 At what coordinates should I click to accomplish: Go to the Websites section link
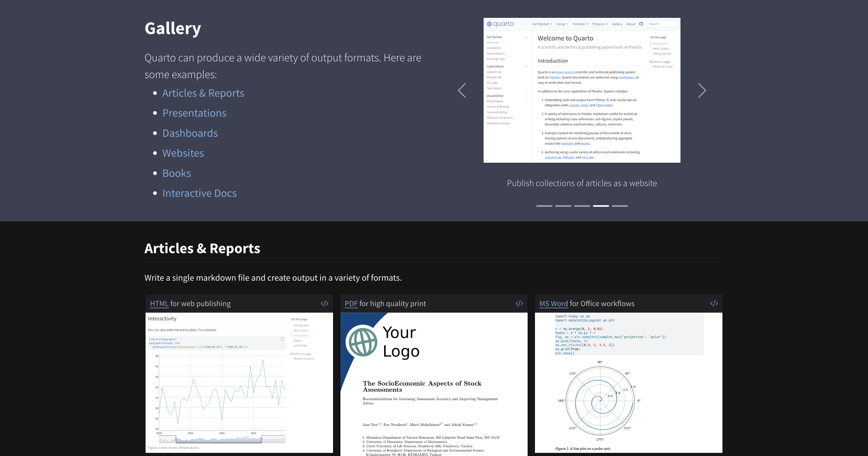pyautogui.click(x=183, y=153)
